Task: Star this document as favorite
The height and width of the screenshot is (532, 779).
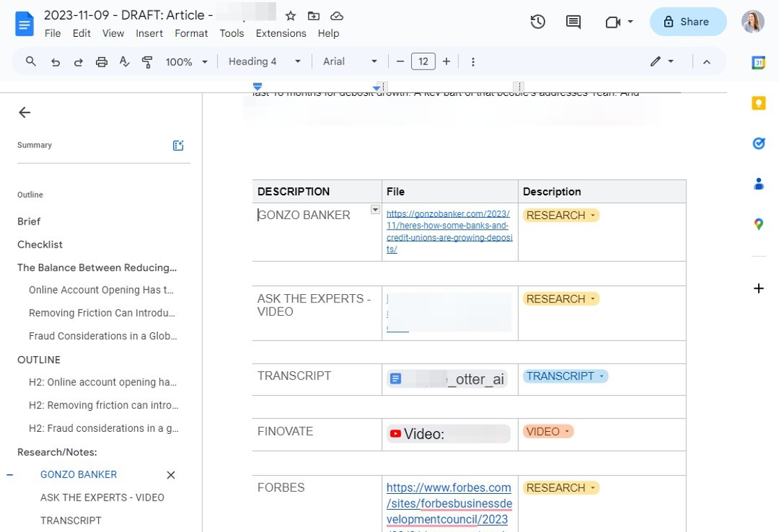Action: pos(291,15)
